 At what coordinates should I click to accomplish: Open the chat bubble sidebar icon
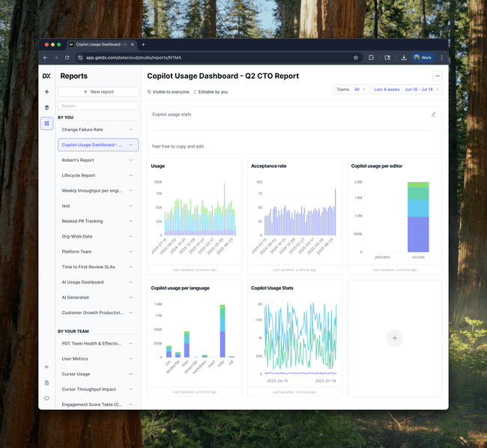(46, 399)
